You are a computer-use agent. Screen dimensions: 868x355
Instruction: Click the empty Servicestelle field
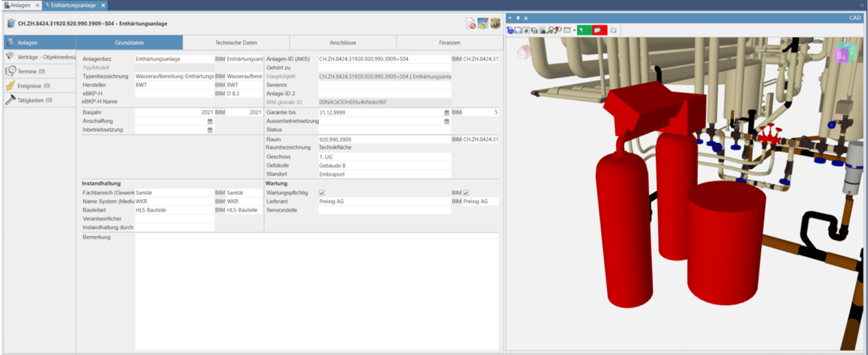pyautogui.click(x=385, y=210)
